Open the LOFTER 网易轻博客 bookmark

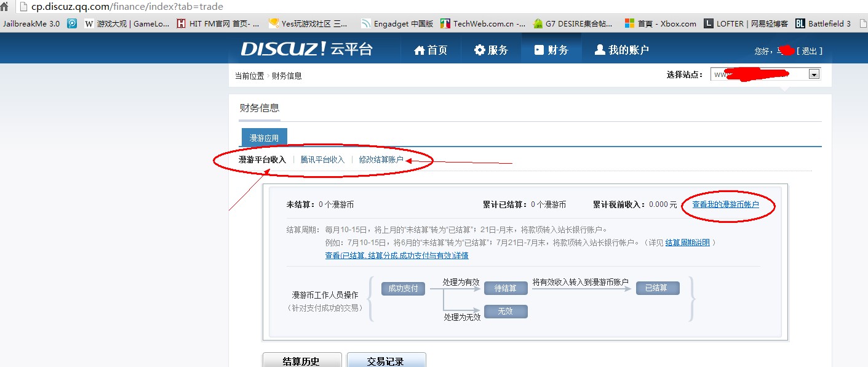pos(746,23)
